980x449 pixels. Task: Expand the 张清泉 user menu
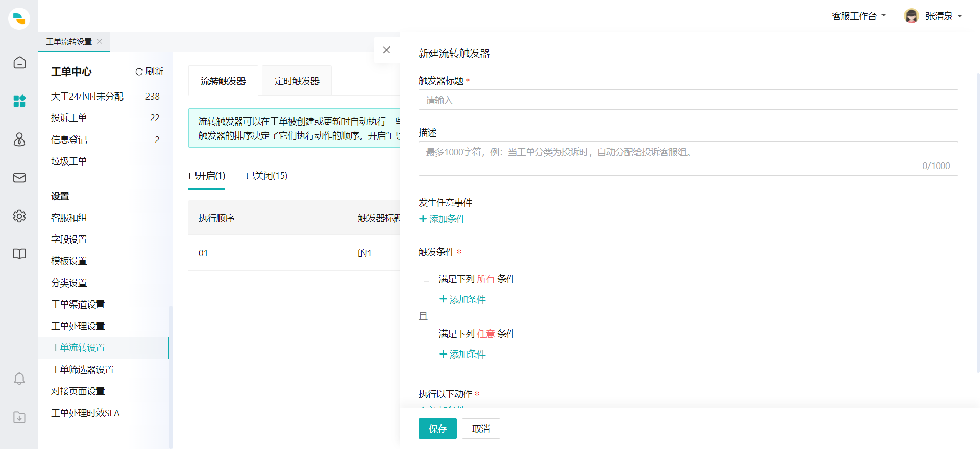944,16
